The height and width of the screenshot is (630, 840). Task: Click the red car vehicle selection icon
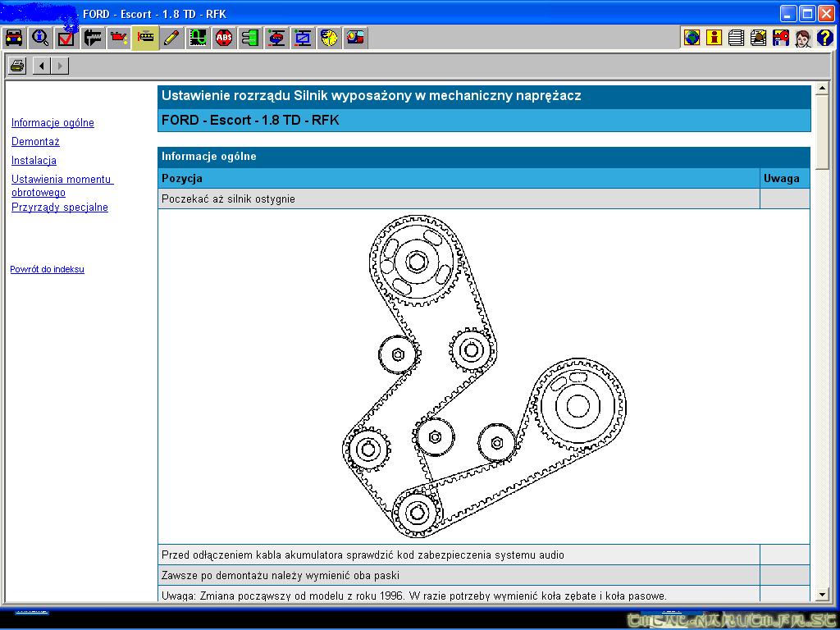click(x=14, y=38)
